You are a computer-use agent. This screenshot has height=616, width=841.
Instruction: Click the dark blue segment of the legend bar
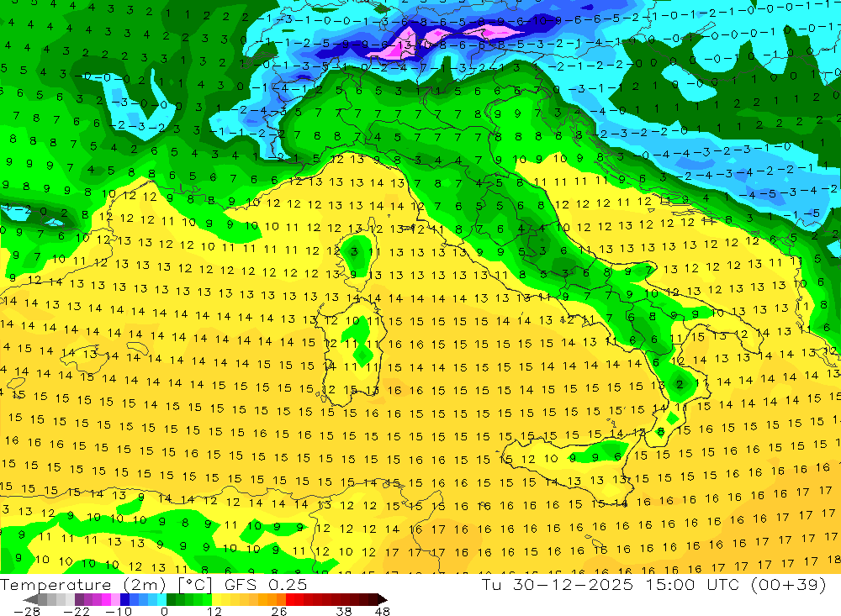[x=124, y=599]
